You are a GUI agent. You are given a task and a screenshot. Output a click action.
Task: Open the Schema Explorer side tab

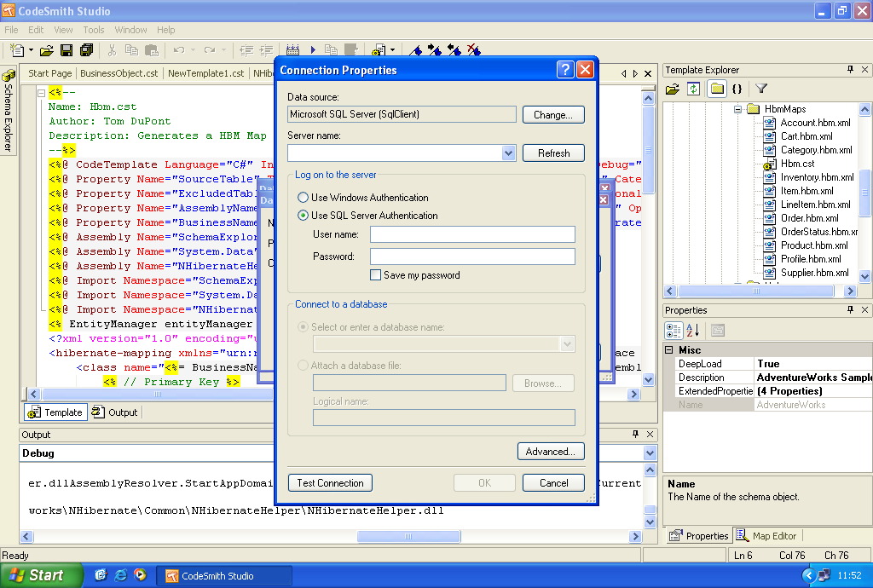(x=8, y=112)
